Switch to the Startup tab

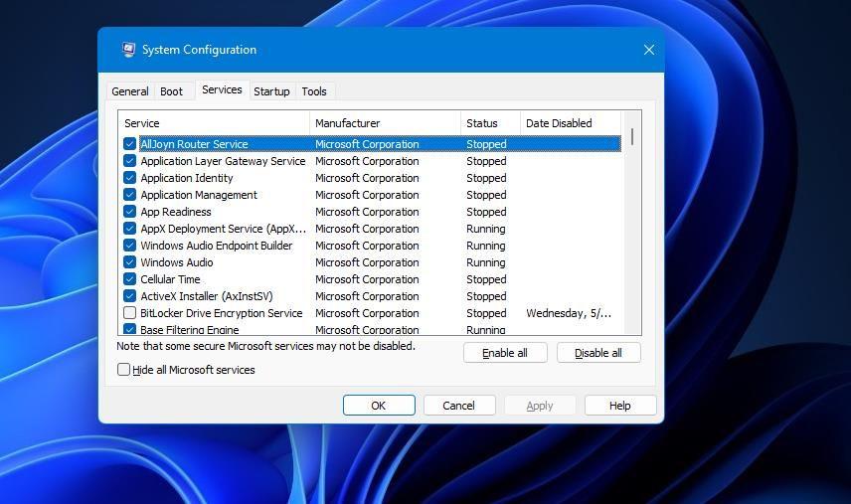point(271,91)
